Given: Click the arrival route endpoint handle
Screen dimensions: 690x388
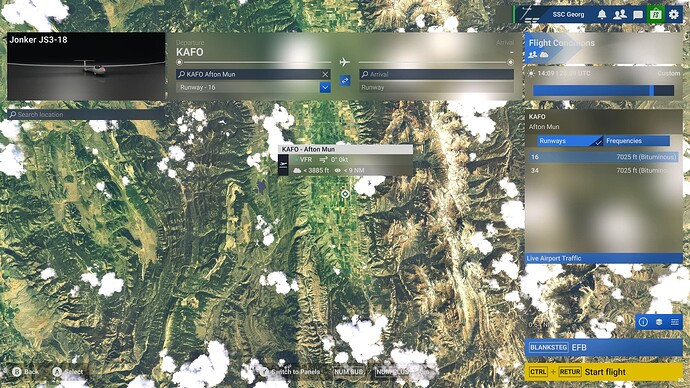Looking at the screenshot, I should point(510,62).
